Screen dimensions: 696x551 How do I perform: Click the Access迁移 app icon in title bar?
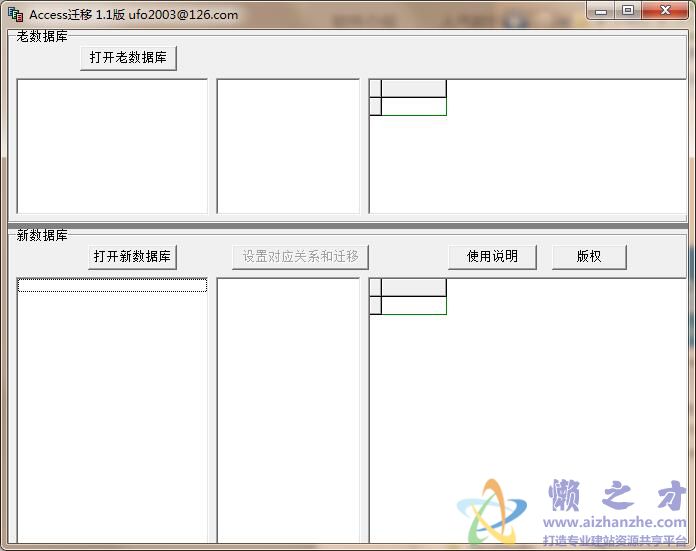(x=16, y=15)
